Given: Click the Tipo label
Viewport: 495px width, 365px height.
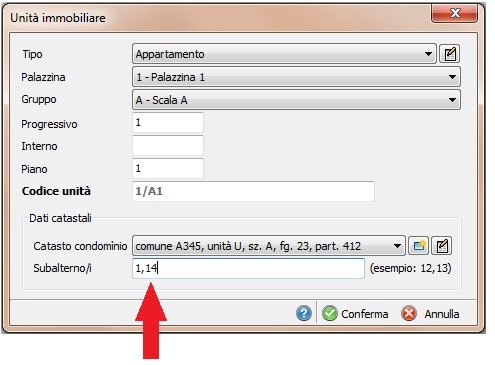Looking at the screenshot, I should [x=32, y=54].
